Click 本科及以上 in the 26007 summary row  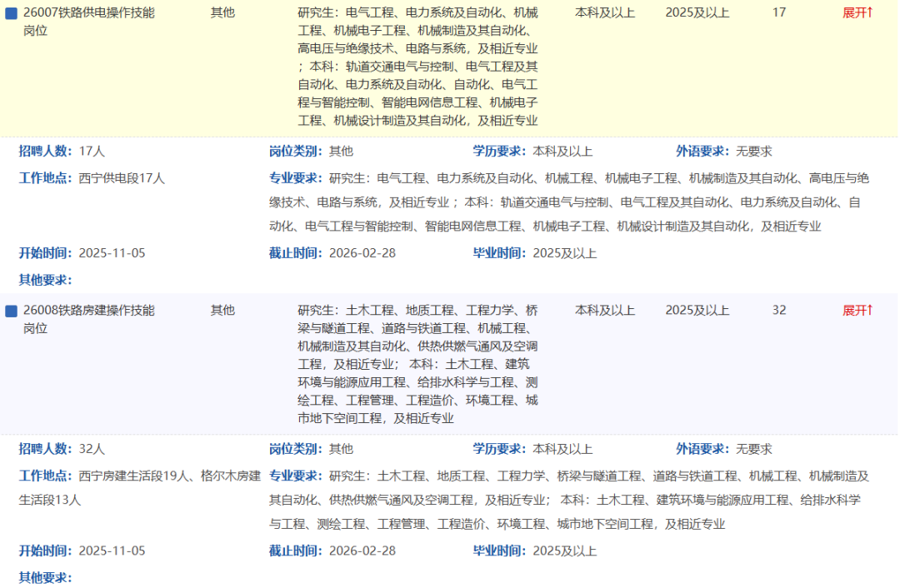pos(605,12)
